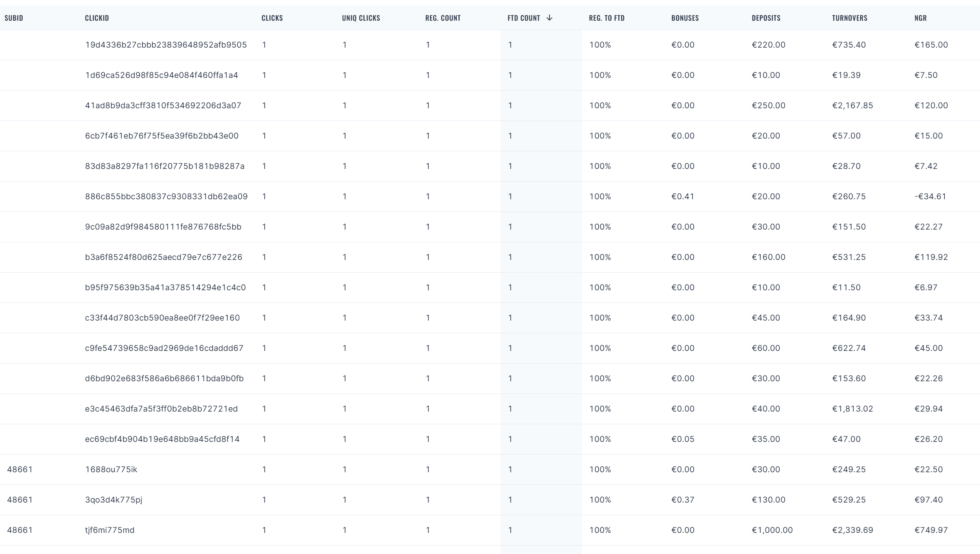The width and height of the screenshot is (980, 554).
Task: Click subid 48661 in the 1688ou775ik row
Action: pos(20,470)
